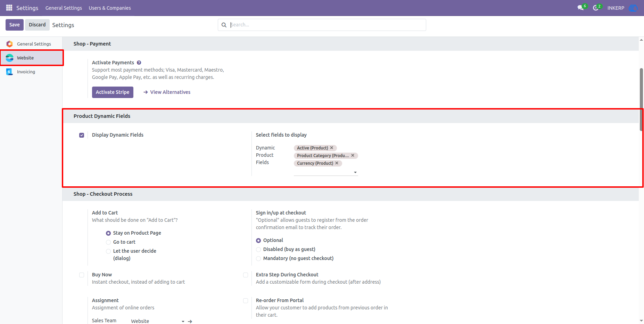
Task: Open the General Settings top menu
Action: [64, 8]
